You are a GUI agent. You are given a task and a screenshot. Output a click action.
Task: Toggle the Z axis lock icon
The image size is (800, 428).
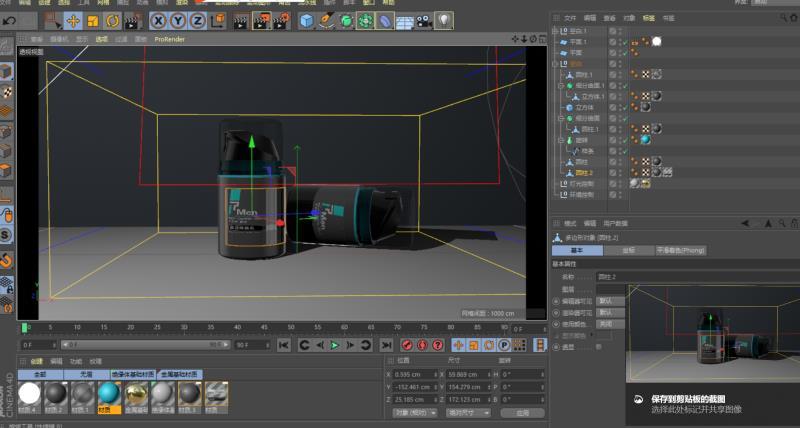pyautogui.click(x=197, y=20)
